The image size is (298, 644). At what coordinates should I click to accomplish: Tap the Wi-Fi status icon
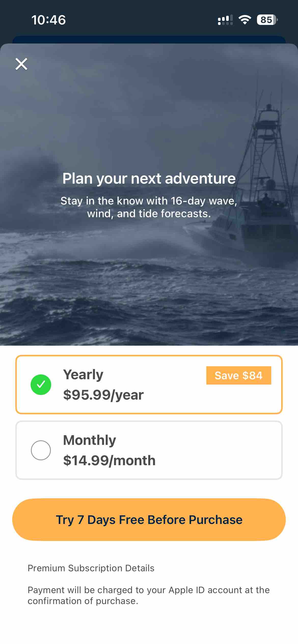245,20
